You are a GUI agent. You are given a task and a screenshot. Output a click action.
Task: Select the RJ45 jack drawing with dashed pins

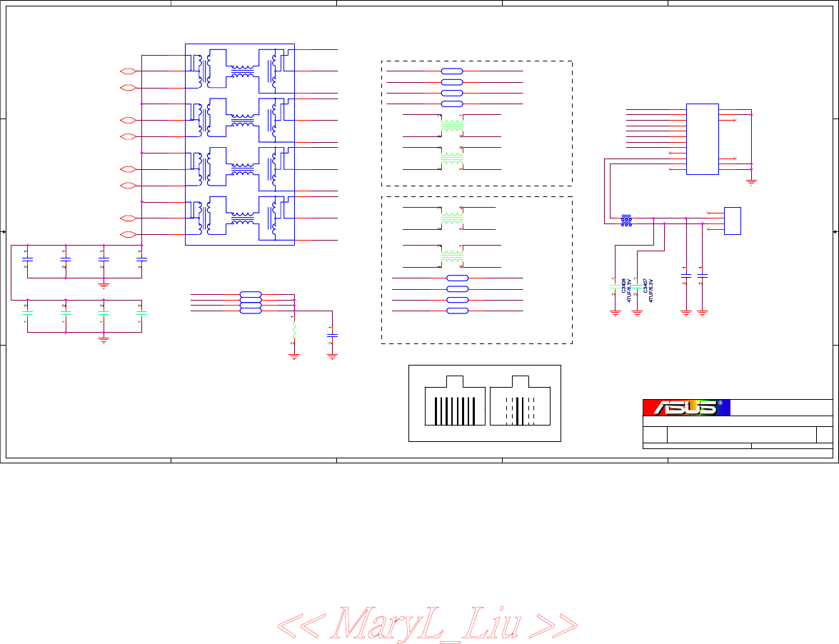[x=520, y=401]
